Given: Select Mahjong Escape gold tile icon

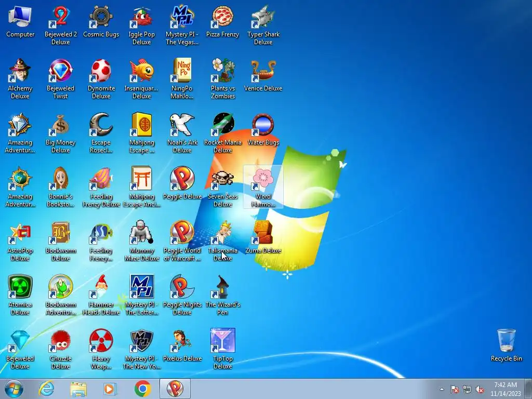Looking at the screenshot, I should tap(141, 133).
